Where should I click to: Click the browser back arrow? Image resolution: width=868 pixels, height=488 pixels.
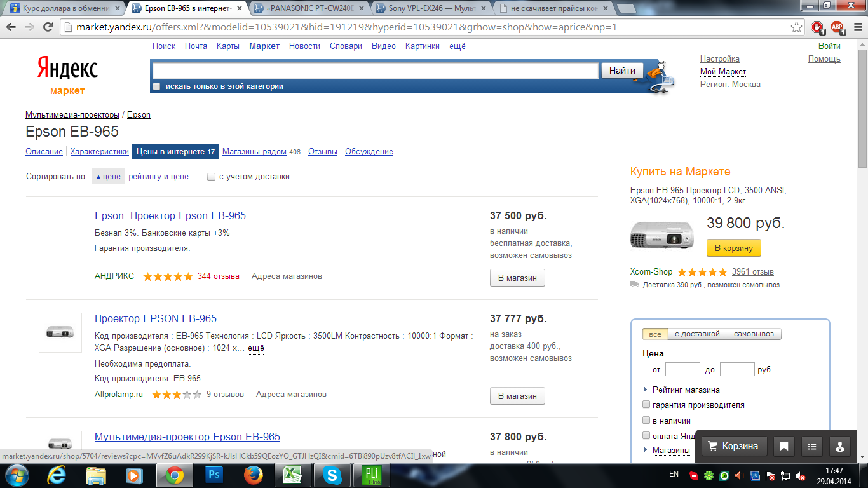(11, 27)
